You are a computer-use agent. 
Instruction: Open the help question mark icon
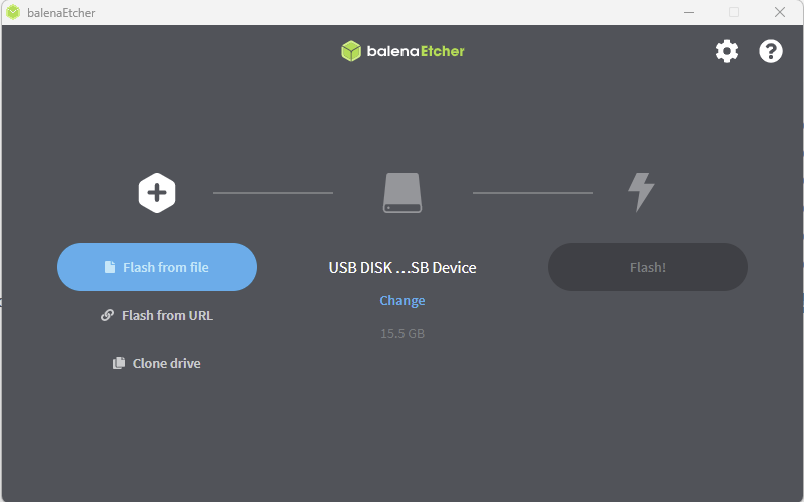pos(771,51)
